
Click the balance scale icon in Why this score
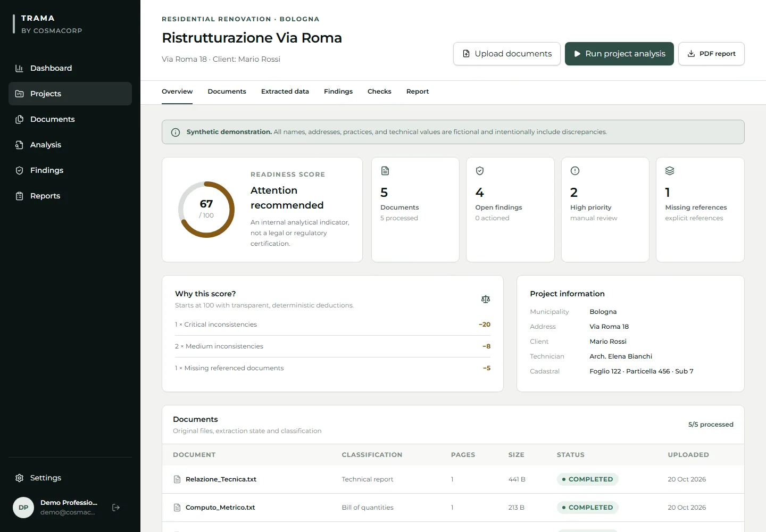(x=486, y=299)
